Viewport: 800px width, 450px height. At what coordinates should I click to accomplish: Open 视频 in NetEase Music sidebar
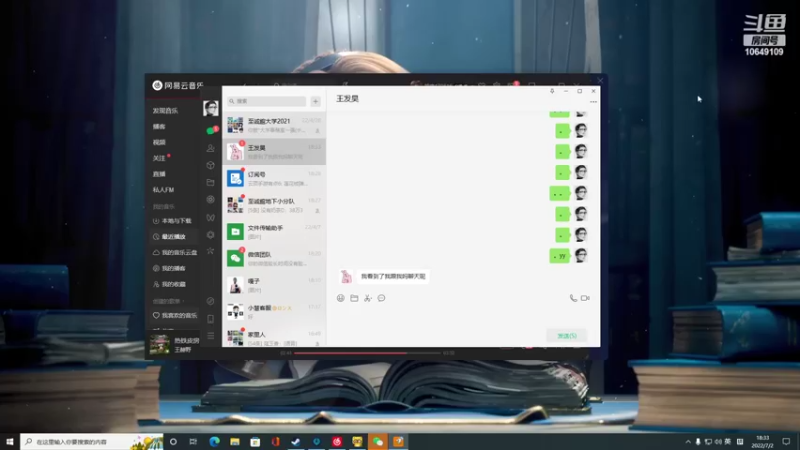point(159,142)
